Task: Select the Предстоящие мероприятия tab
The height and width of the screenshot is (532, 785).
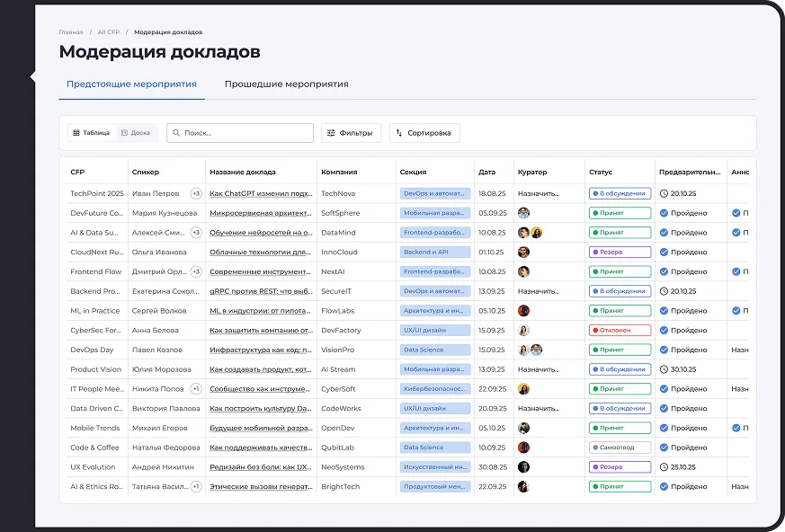Action: click(x=131, y=82)
